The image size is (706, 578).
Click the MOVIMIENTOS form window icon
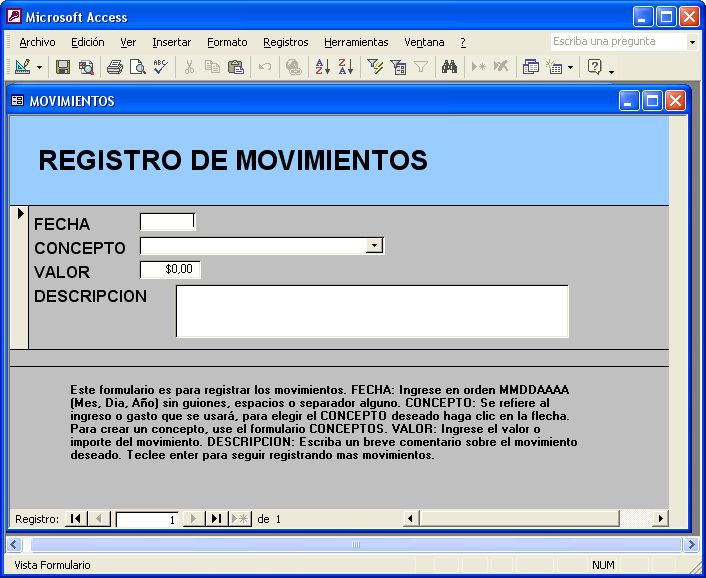click(17, 100)
